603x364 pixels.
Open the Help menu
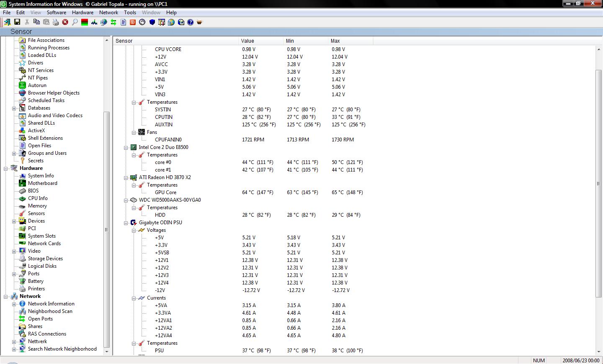coord(171,13)
